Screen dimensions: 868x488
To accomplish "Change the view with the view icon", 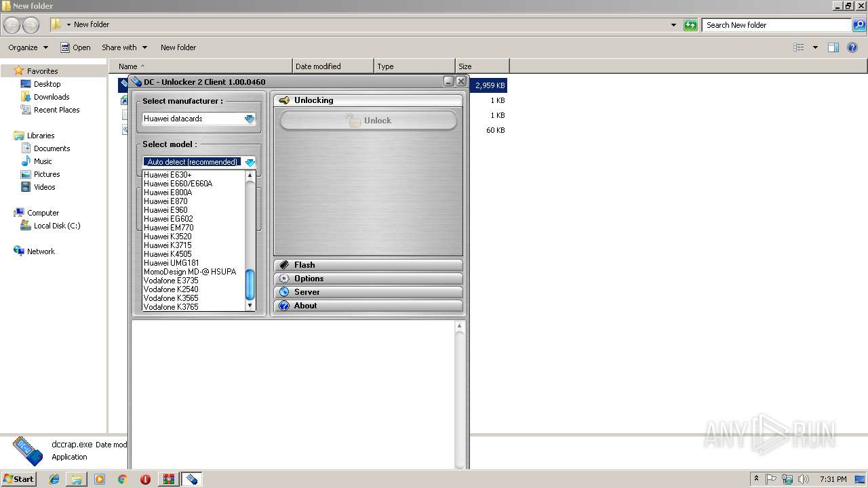I will point(799,47).
